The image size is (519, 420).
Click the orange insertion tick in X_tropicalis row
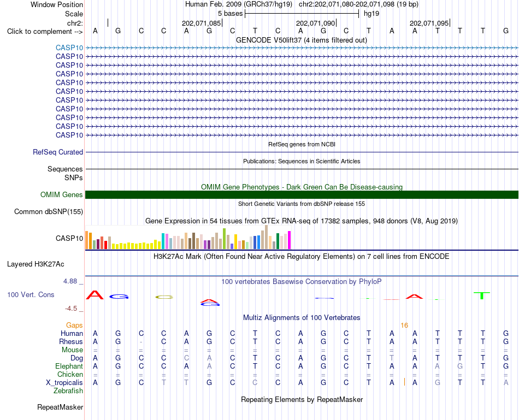404,382
